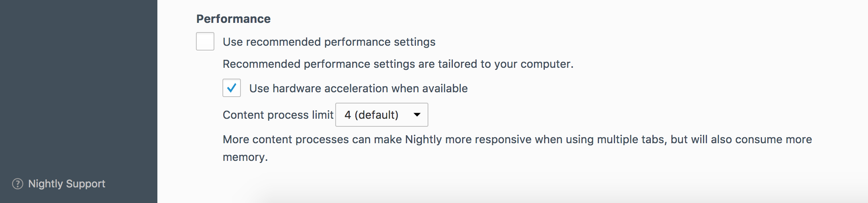Click the dropdown arrow beside 4 (default)
This screenshot has width=868, height=203.
tap(417, 115)
